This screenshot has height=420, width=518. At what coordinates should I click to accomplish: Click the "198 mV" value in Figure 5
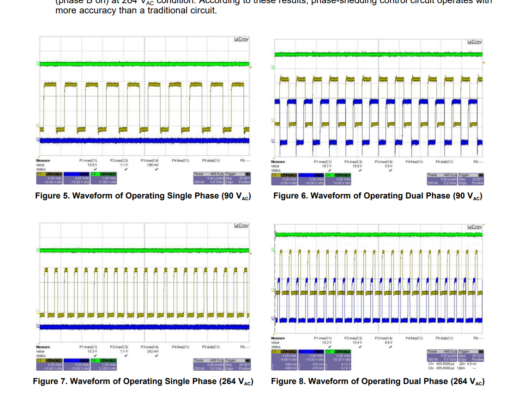(x=153, y=165)
